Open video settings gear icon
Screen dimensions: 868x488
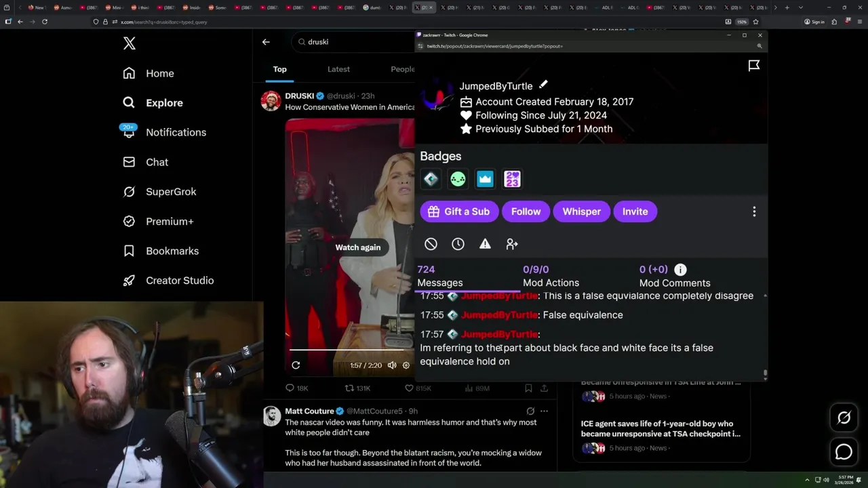coord(406,365)
